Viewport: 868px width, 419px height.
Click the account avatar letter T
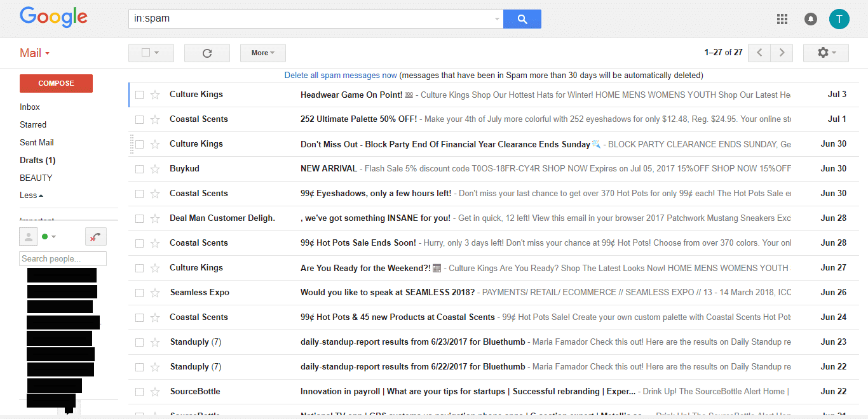[839, 19]
